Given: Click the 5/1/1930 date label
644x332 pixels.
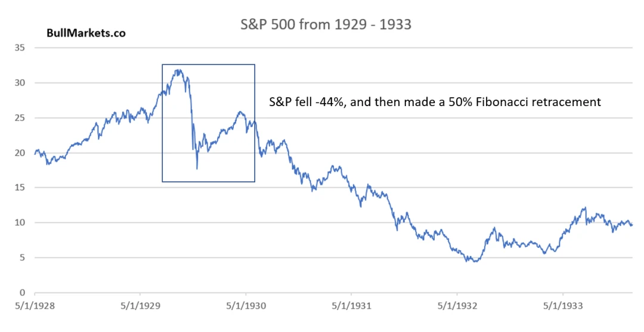Looking at the screenshot, I should click(246, 306).
